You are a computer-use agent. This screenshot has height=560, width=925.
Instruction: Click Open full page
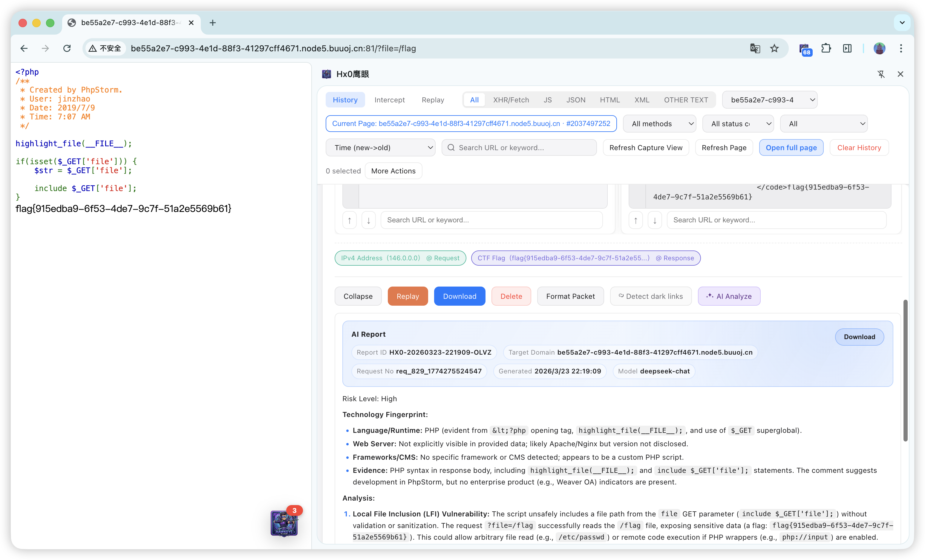coord(791,148)
